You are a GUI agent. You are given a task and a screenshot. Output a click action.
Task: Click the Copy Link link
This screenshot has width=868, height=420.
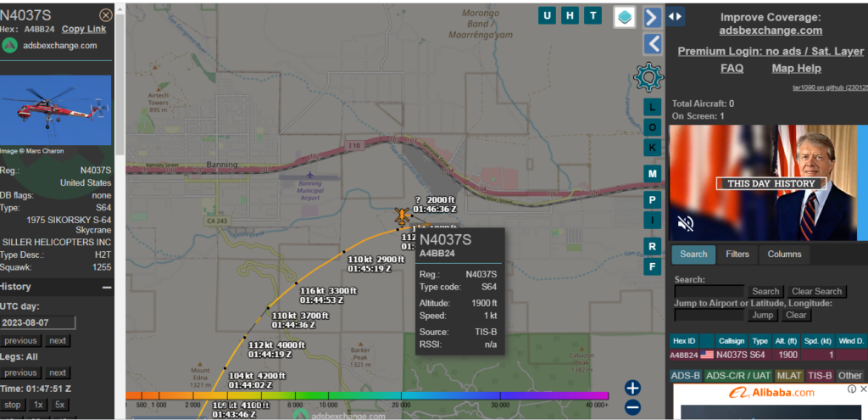[x=84, y=30]
